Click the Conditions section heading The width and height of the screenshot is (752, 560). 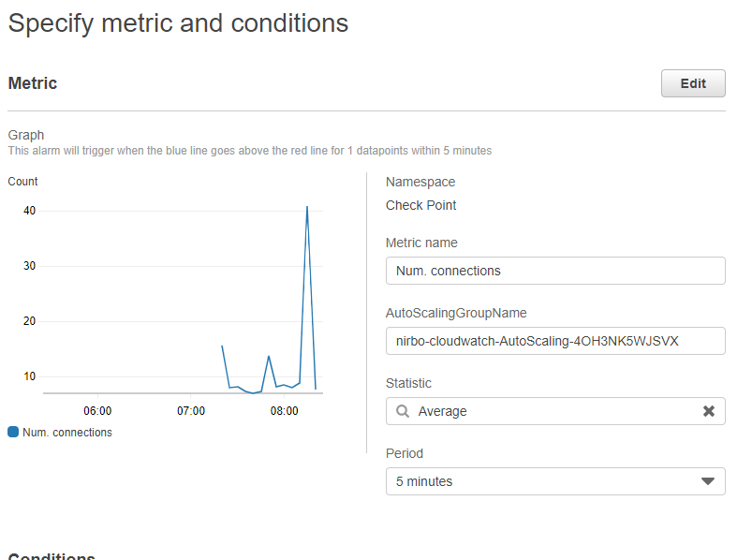pyautogui.click(x=52, y=556)
